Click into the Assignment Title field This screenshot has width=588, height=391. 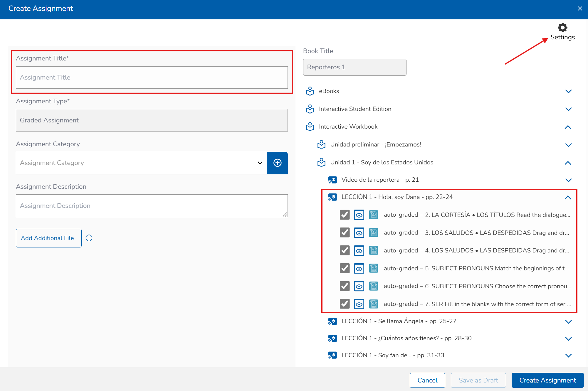pos(152,77)
